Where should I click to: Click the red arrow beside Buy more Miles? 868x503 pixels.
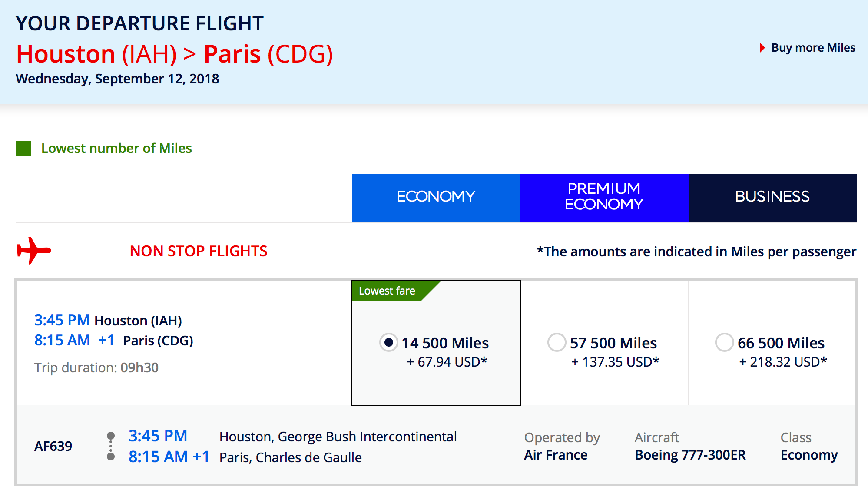coord(762,48)
